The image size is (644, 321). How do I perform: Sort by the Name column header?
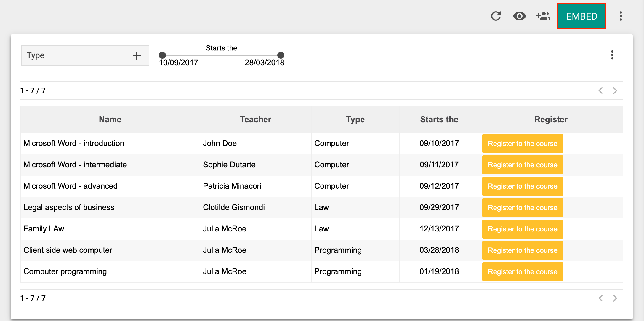[x=110, y=119]
